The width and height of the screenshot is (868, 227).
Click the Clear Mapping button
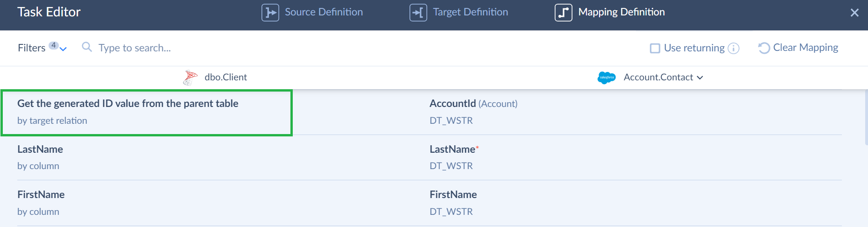point(805,48)
